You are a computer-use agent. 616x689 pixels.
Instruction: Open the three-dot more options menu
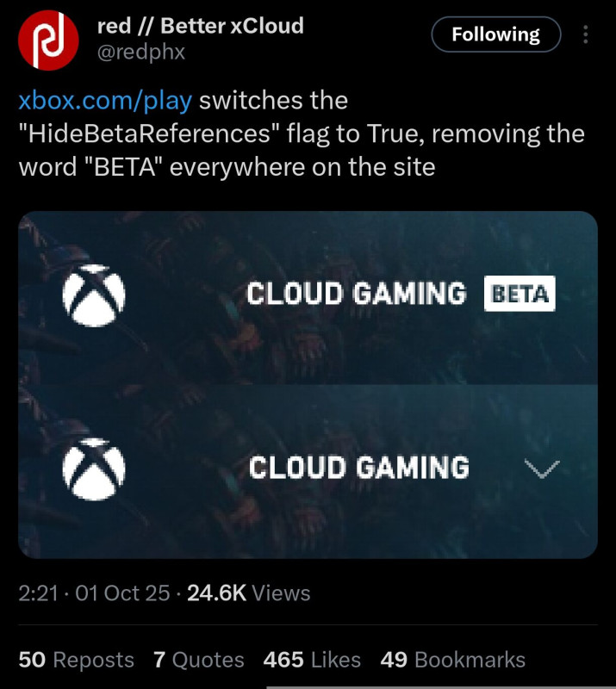tap(586, 35)
